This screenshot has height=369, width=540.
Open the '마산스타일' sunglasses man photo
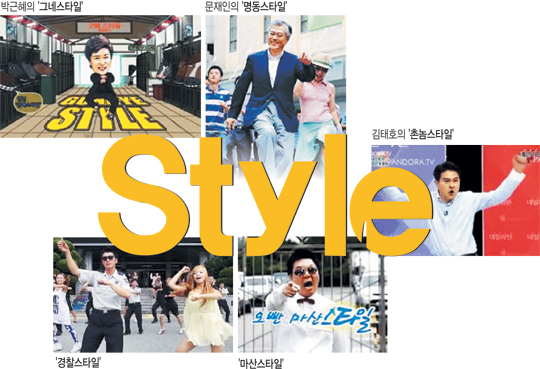tap(312, 295)
